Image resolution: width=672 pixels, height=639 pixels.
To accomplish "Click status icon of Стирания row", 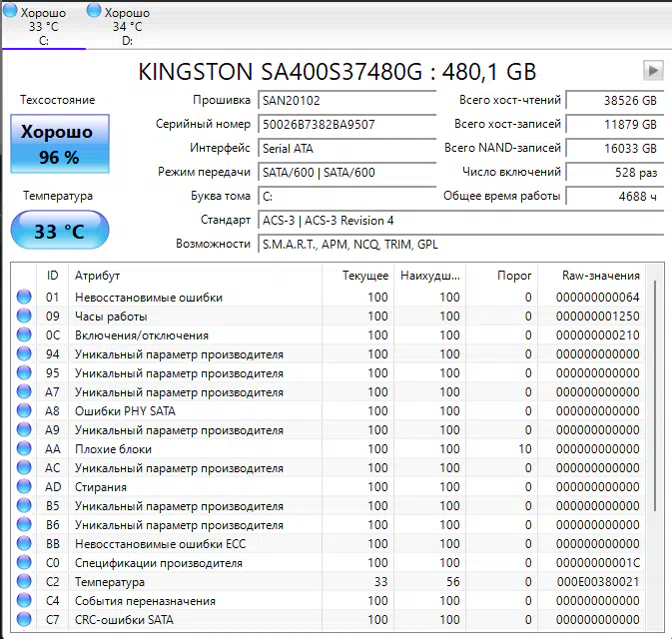I will pos(24,487).
